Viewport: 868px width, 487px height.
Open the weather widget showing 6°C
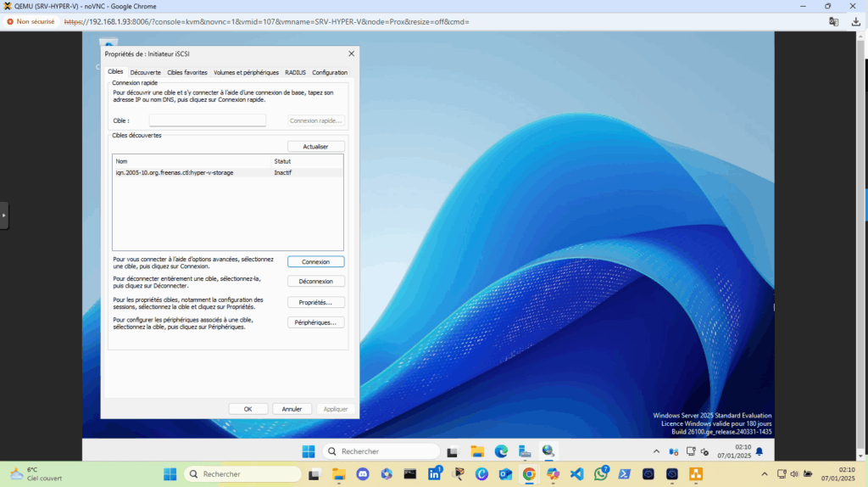point(36,474)
